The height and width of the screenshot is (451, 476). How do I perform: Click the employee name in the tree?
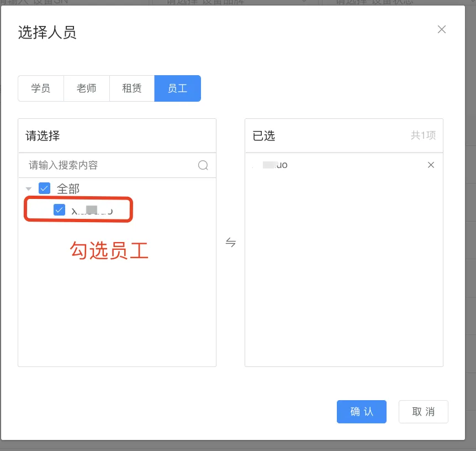click(92, 211)
